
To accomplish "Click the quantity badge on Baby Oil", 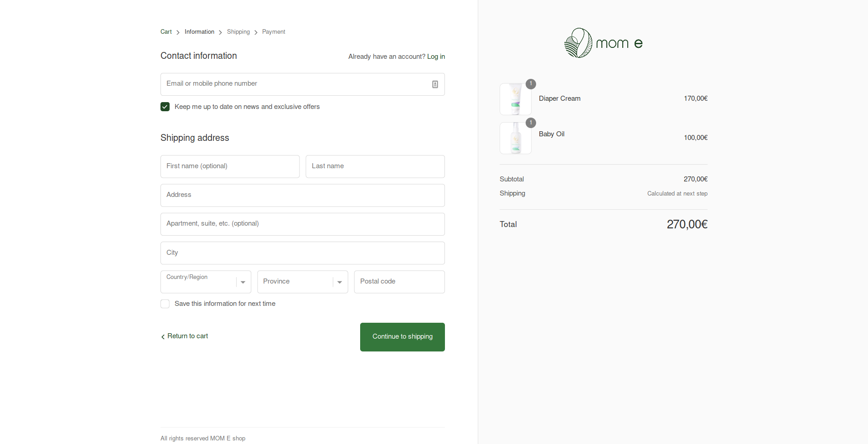I will [x=531, y=123].
